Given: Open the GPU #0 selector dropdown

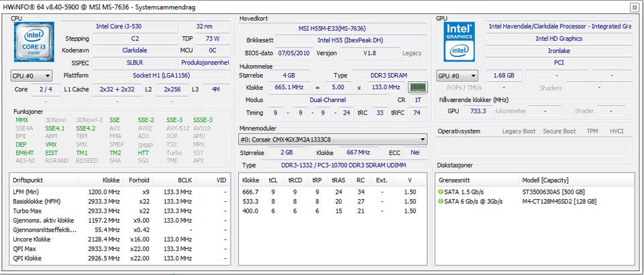Looking at the screenshot, I should [x=458, y=76].
